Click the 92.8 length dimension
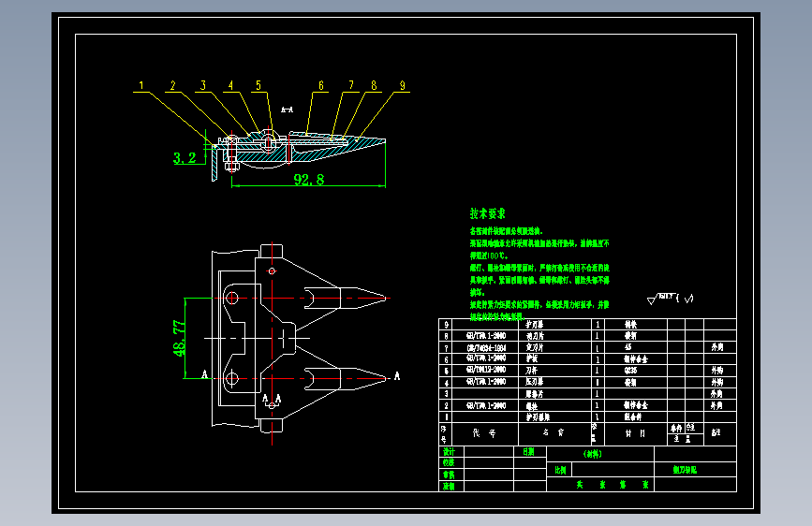 (309, 179)
